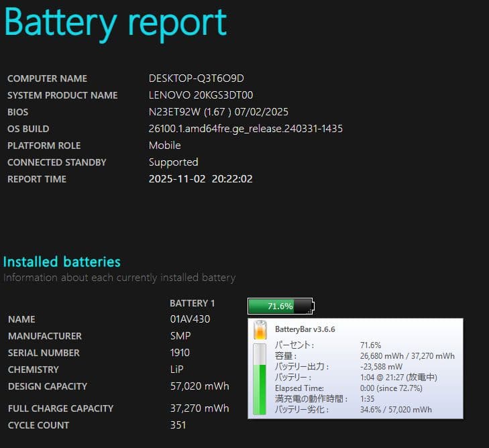
Task: Click battery wear value 34.6% / 57,020 mWh
Action: point(396,409)
